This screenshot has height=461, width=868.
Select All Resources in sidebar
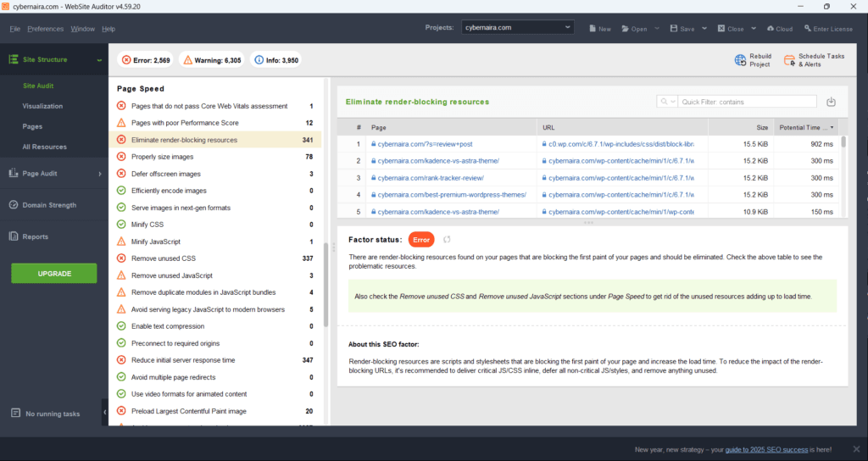44,147
